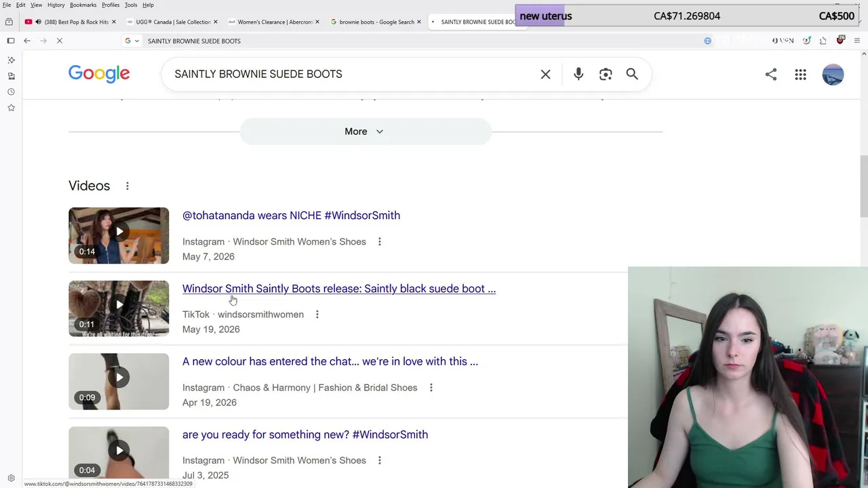Clear the Google search query
This screenshot has width=868, height=488.
546,74
